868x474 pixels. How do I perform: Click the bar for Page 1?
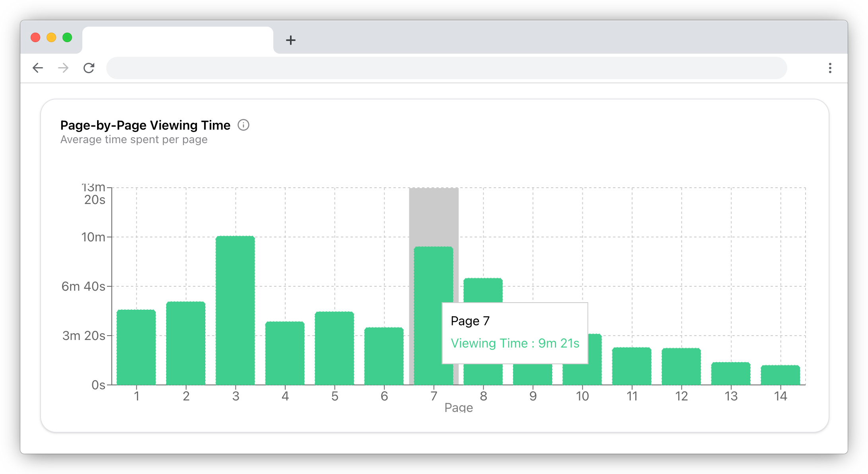136,347
